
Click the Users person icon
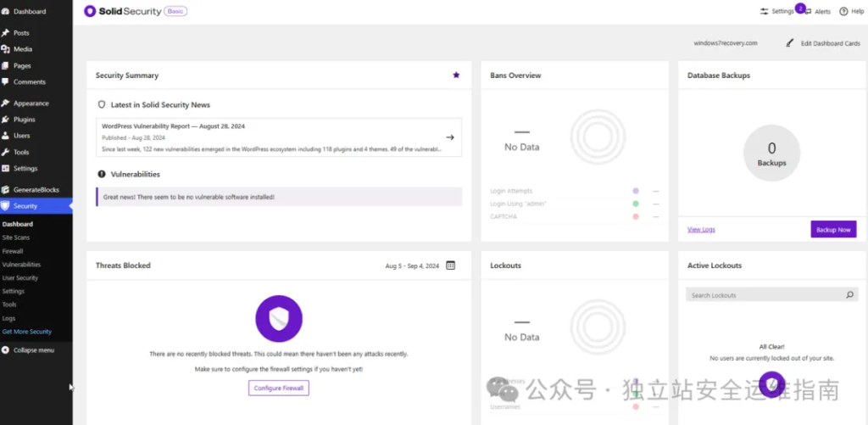[x=6, y=135]
